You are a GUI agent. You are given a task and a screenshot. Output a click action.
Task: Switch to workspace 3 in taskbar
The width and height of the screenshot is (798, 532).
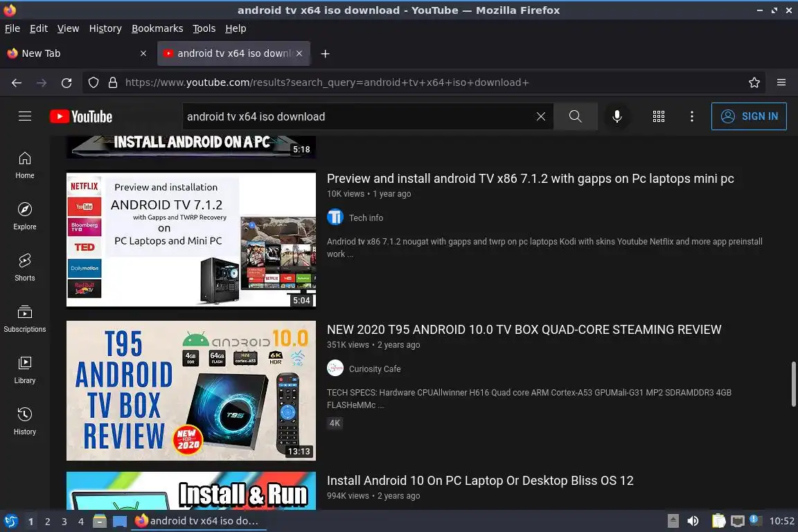pyautogui.click(x=64, y=522)
